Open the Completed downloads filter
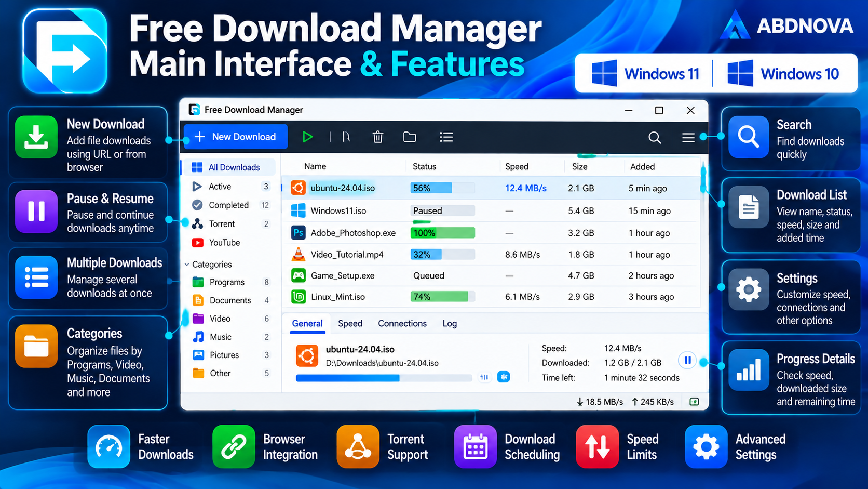The width and height of the screenshot is (868, 489). pyautogui.click(x=229, y=205)
